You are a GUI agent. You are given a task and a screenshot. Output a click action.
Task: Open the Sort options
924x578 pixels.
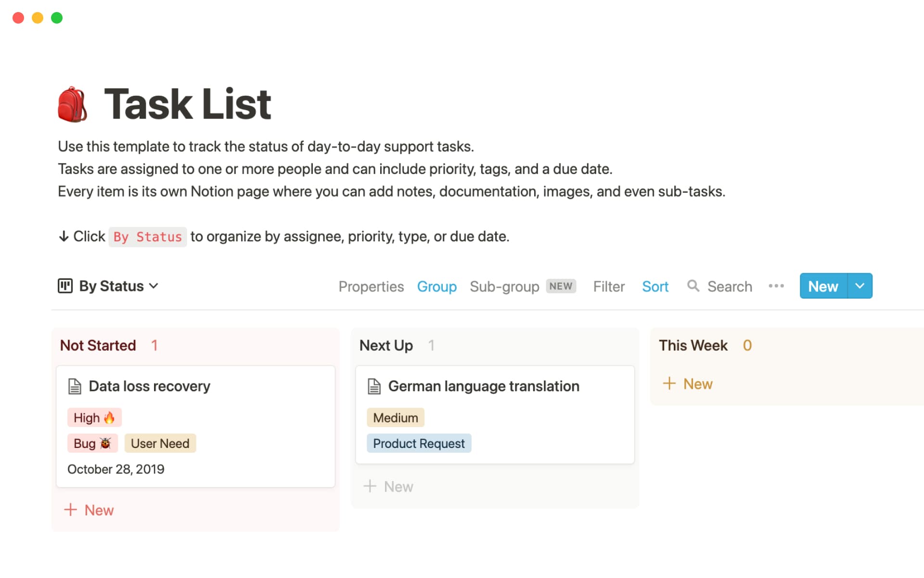tap(655, 286)
